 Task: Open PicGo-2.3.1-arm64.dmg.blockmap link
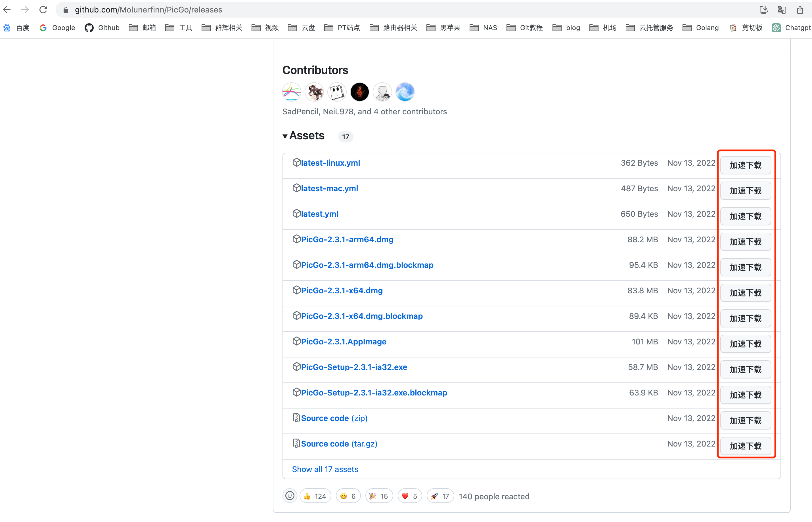click(367, 265)
